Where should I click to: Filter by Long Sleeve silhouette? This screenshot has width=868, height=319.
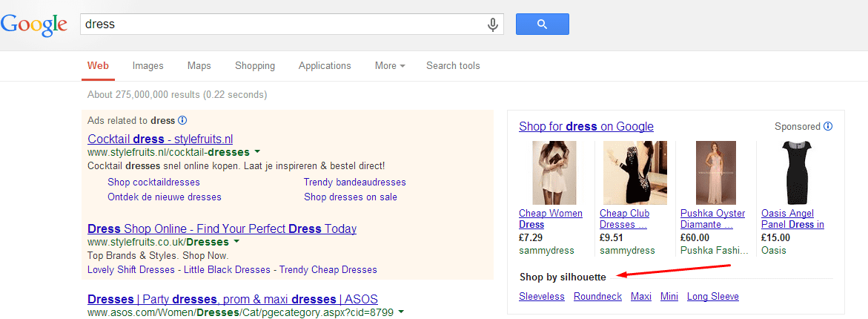coord(713,296)
